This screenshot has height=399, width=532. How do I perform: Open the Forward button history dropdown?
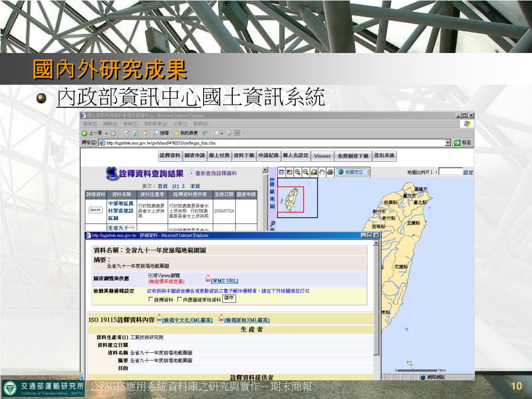[x=120, y=134]
